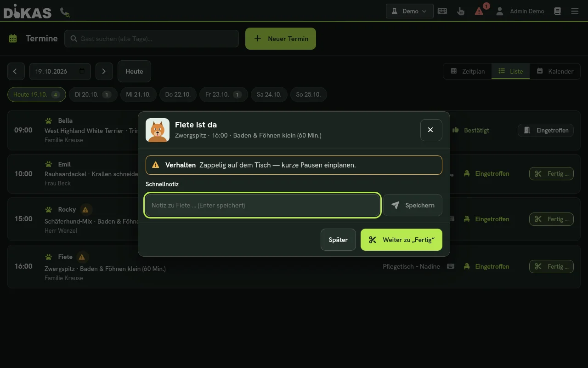Open the hamburger menu in the header
Viewport: 588px width, 368px height.
pyautogui.click(x=575, y=11)
